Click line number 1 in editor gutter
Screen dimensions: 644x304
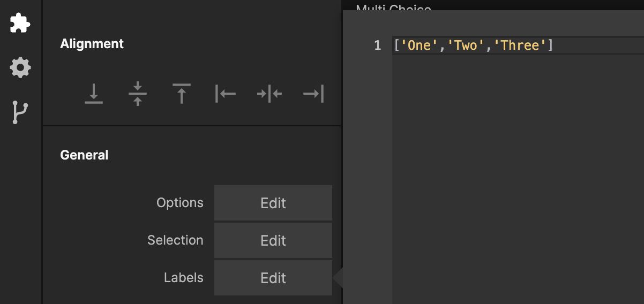click(x=378, y=45)
